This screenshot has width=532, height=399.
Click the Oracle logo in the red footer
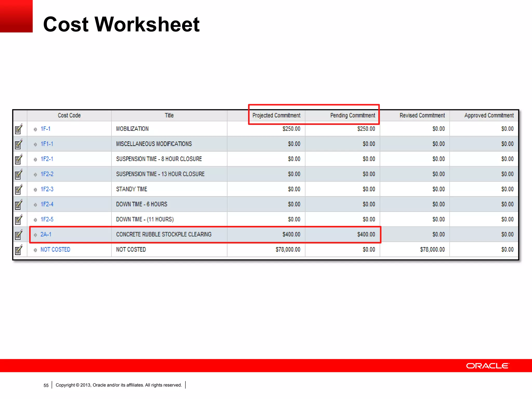(488, 366)
